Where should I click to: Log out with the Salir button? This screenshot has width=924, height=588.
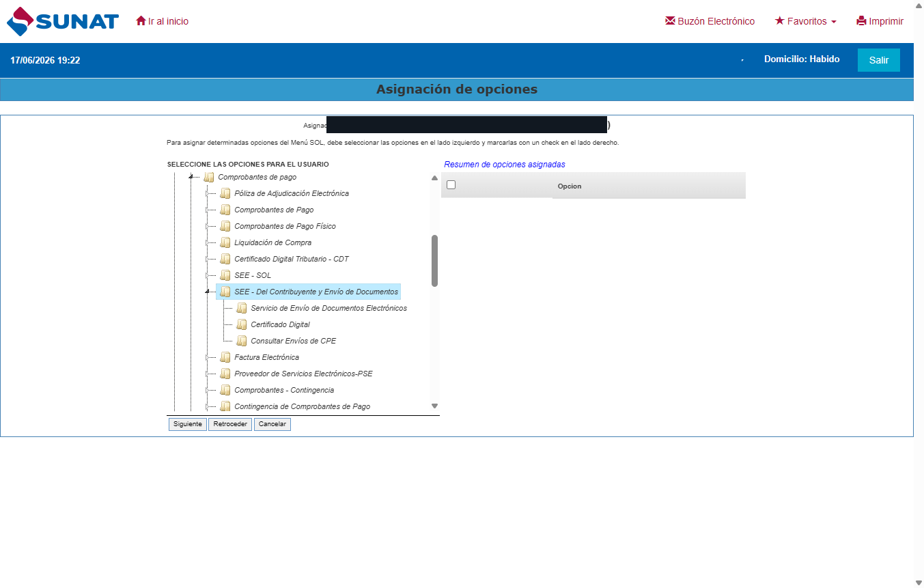[x=879, y=60]
